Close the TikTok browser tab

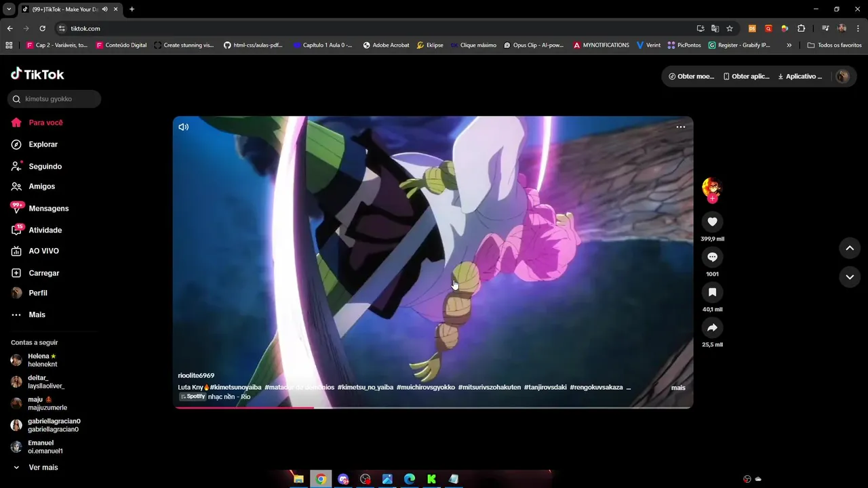click(x=115, y=9)
